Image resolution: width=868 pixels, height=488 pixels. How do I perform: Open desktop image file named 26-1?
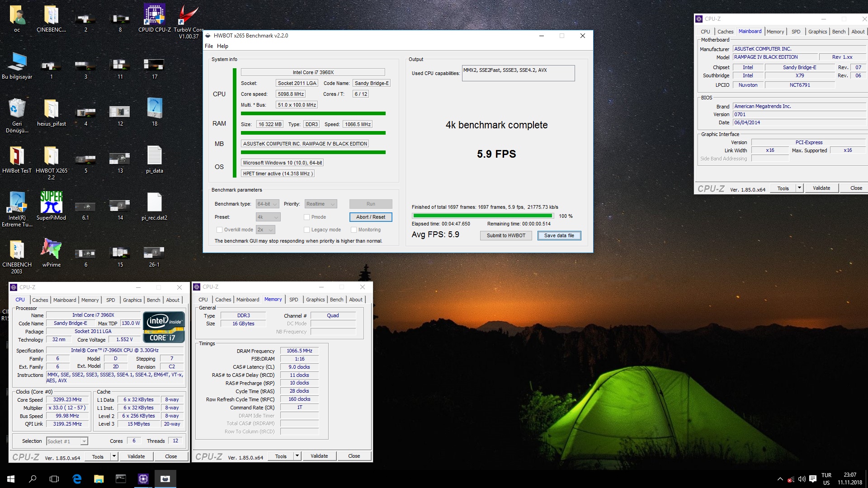coord(154,256)
